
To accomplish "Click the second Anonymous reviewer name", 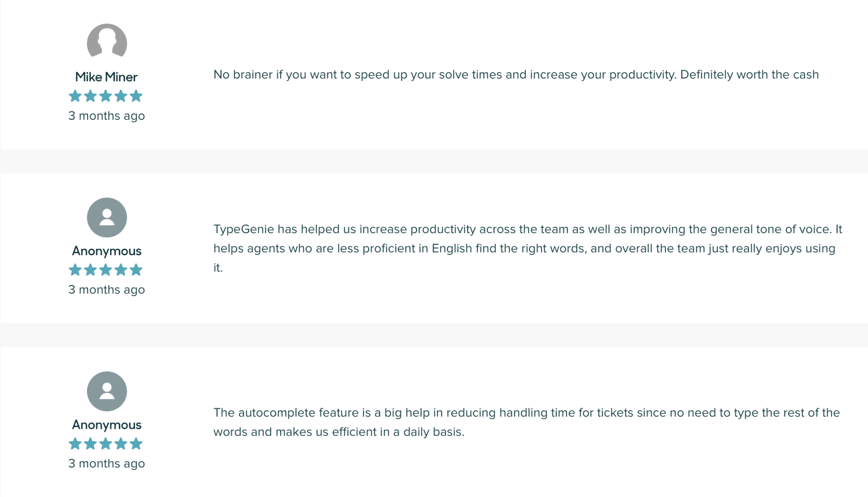I will point(107,425).
